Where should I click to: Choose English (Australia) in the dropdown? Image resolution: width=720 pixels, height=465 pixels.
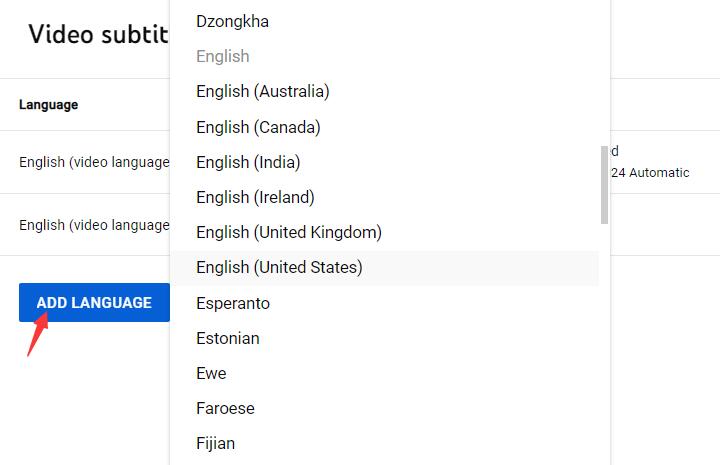coord(262,91)
